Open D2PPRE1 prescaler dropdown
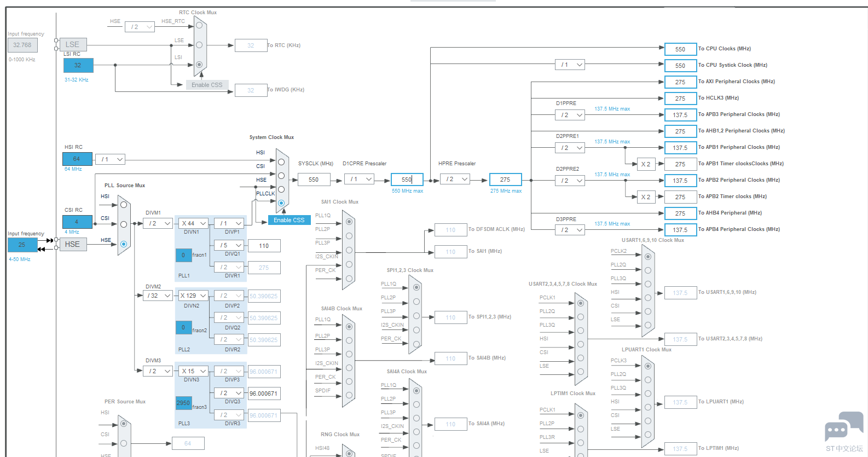 tap(570, 148)
